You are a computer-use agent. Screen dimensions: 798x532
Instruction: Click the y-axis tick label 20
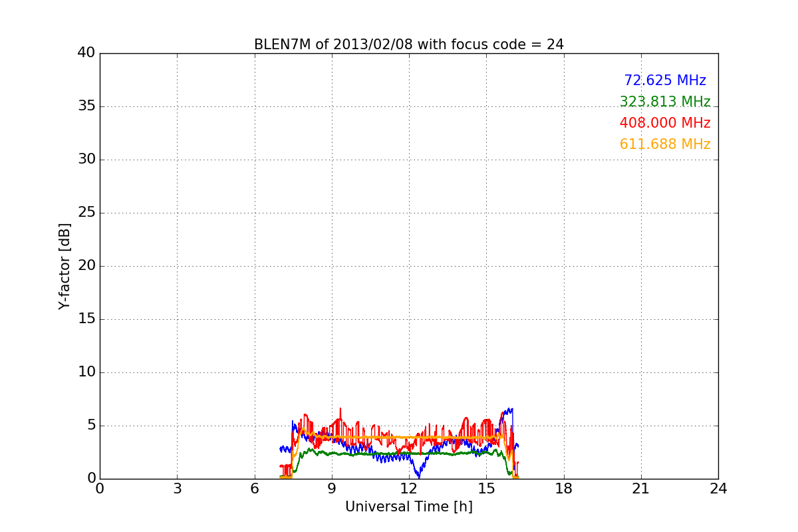pos(86,266)
